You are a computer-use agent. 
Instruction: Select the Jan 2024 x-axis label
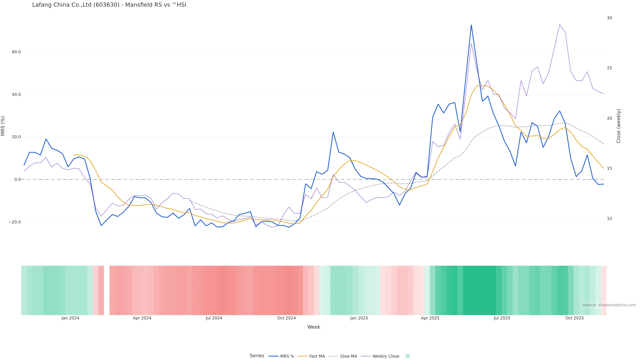[70, 318]
